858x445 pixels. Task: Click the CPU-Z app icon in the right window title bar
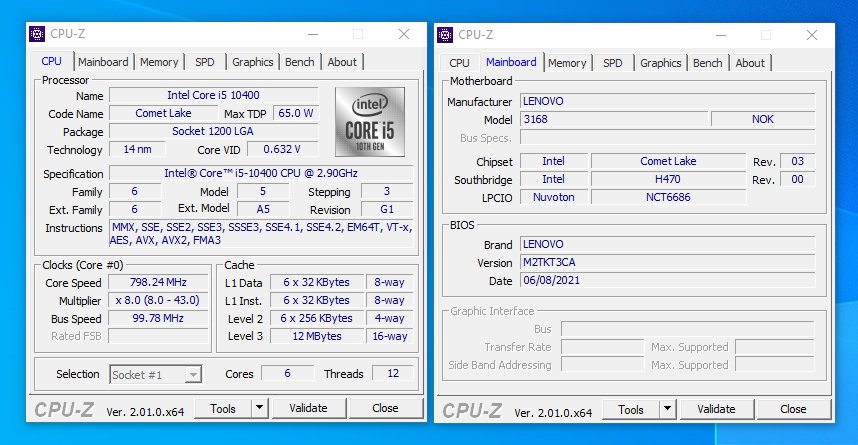(x=445, y=34)
